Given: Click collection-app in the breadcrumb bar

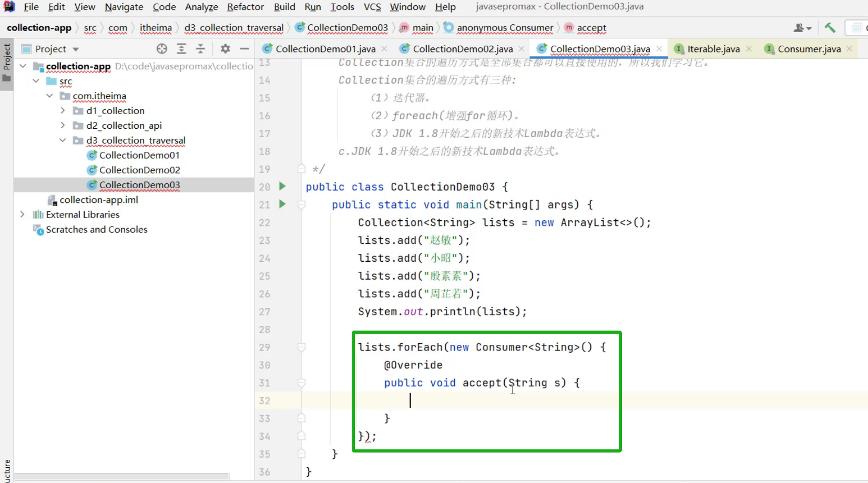Looking at the screenshot, I should [39, 28].
